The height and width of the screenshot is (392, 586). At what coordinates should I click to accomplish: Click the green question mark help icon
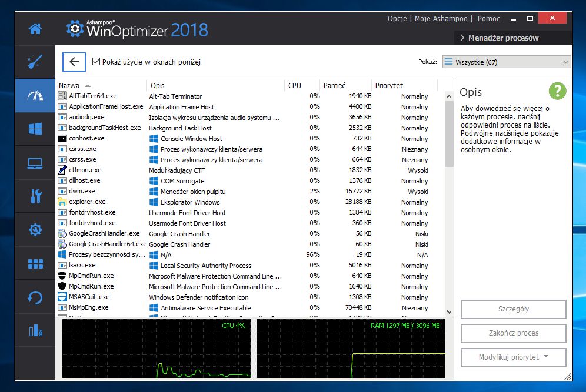point(557,91)
